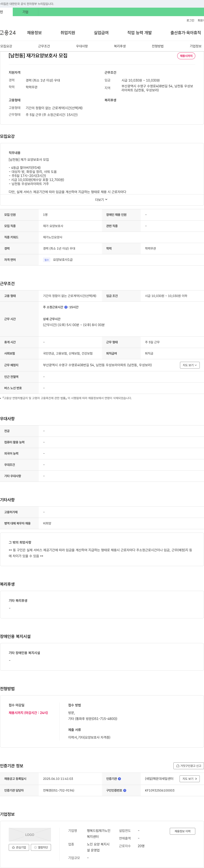Jump to 기업정보 section tab
Screen dimensions: 204x868
tap(195, 46)
